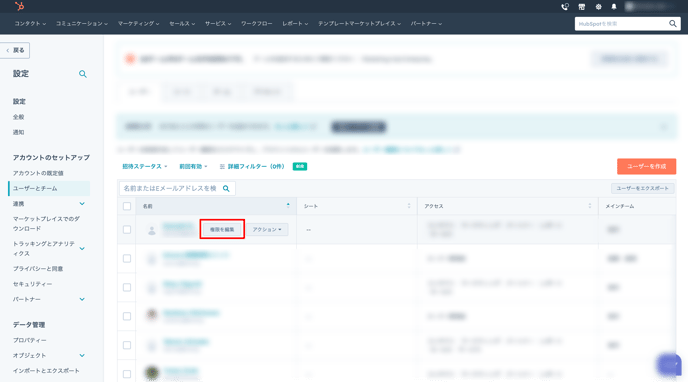
Task: Open インポートとエクスポート settings
Action: pos(46,371)
